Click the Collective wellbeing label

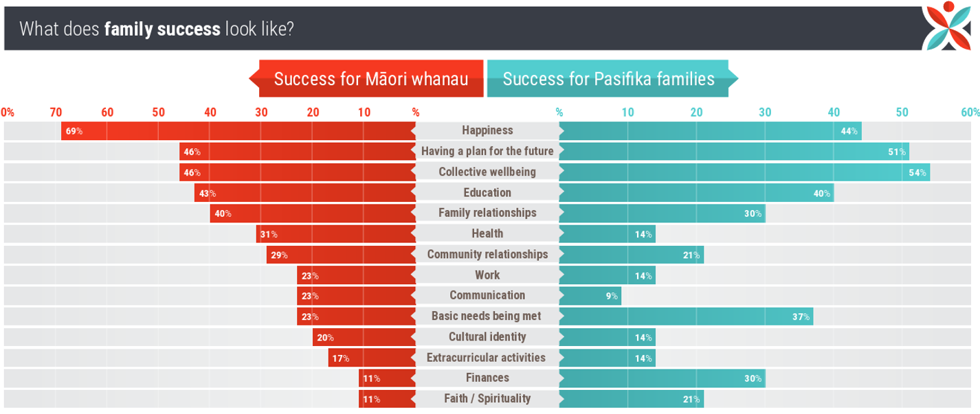tap(487, 172)
